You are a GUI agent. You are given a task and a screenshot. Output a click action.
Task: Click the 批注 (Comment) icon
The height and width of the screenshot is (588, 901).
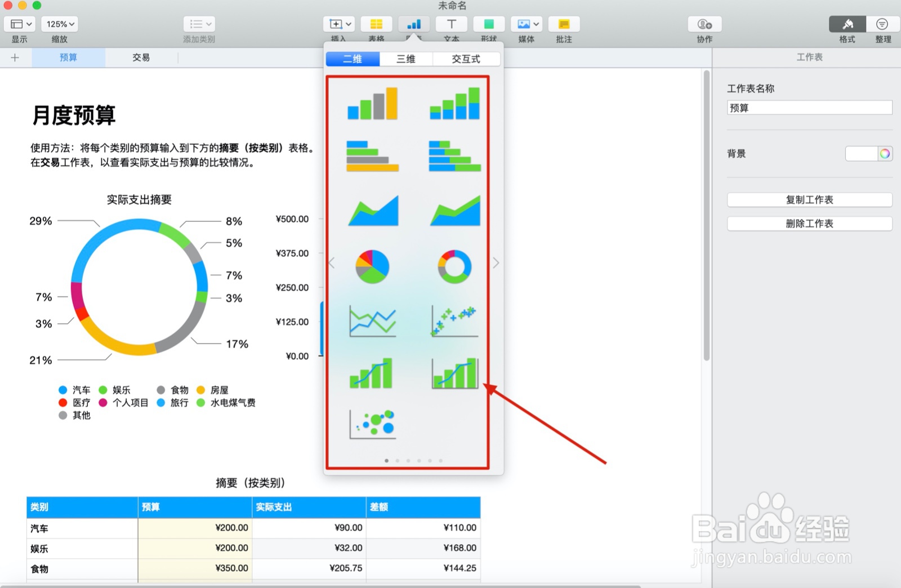click(x=563, y=24)
